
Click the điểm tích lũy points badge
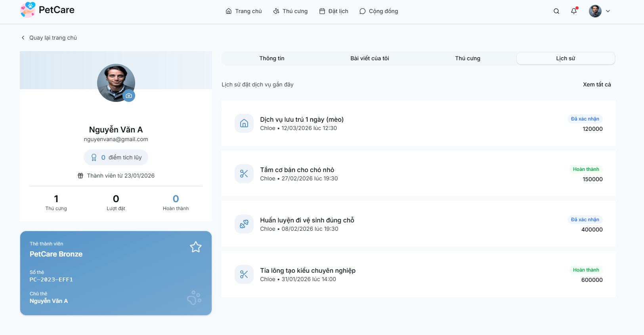click(116, 157)
